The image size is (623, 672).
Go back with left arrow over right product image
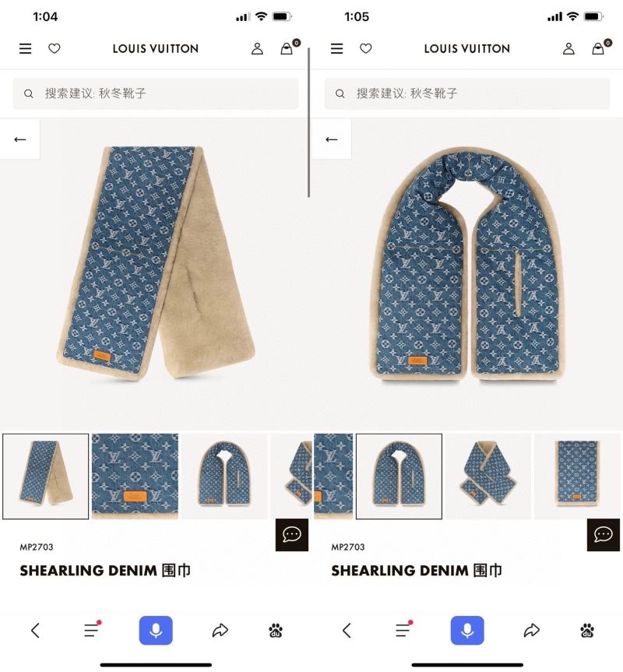coord(331,139)
